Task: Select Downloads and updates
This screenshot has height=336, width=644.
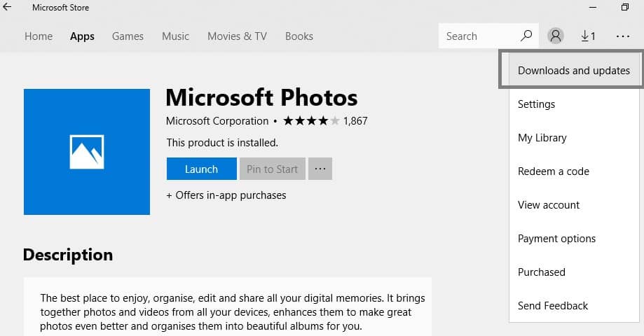Action: point(574,71)
